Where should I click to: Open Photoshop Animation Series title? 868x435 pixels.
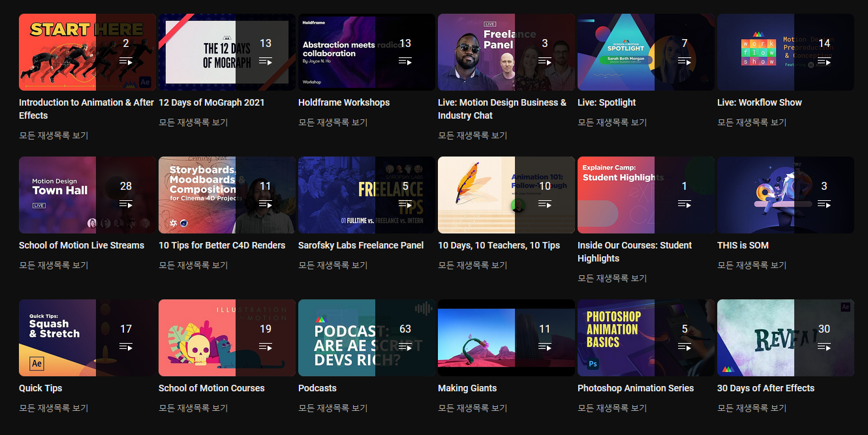(x=636, y=388)
